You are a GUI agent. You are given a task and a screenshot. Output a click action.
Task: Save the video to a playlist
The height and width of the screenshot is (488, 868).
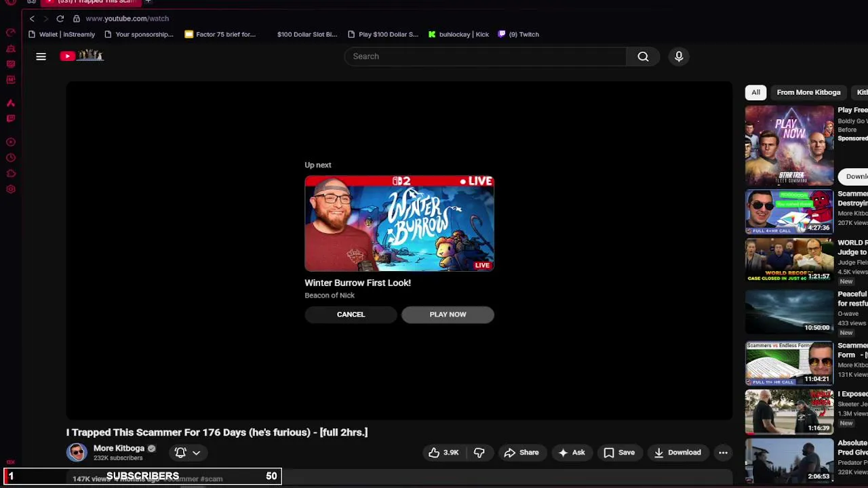tap(619, 453)
